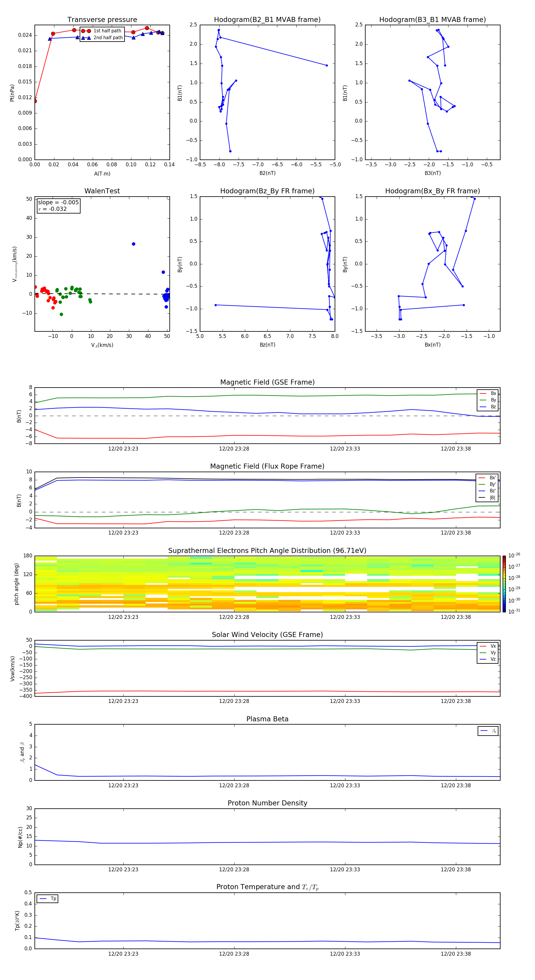535x980 pixels.
Task: Click the βp legend in Plasma Beta panel
Action: click(488, 731)
